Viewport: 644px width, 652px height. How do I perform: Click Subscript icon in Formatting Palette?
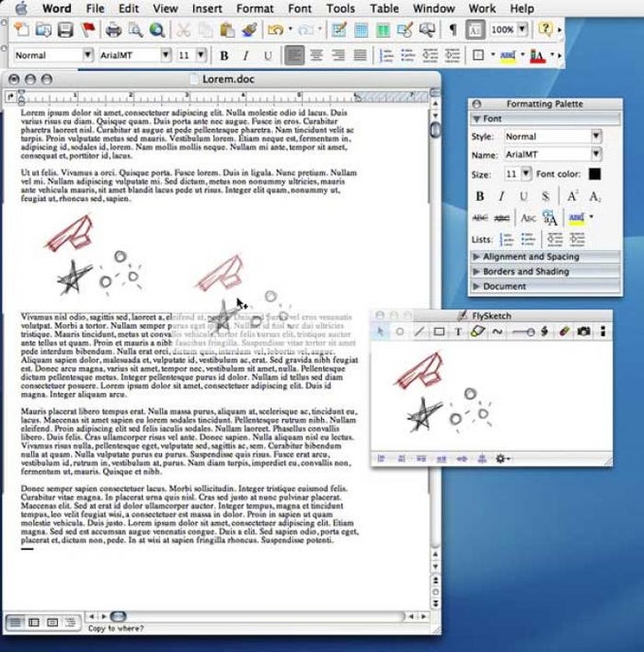click(x=595, y=196)
